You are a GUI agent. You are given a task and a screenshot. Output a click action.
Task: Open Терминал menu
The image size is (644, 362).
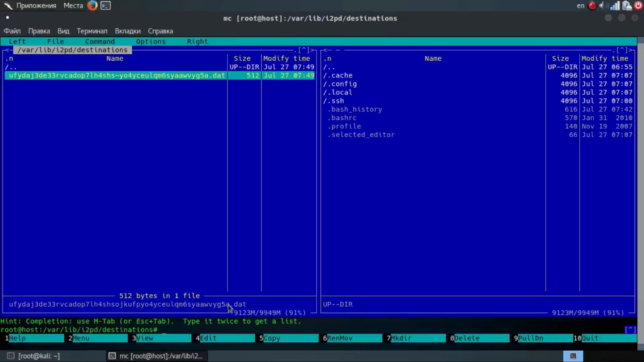pos(92,31)
